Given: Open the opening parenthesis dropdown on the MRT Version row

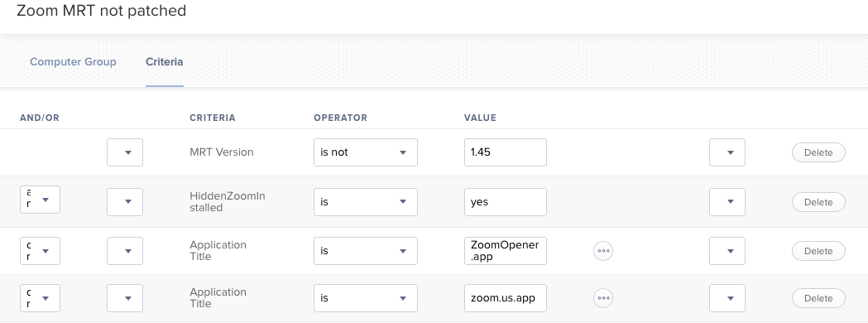Looking at the screenshot, I should [125, 152].
